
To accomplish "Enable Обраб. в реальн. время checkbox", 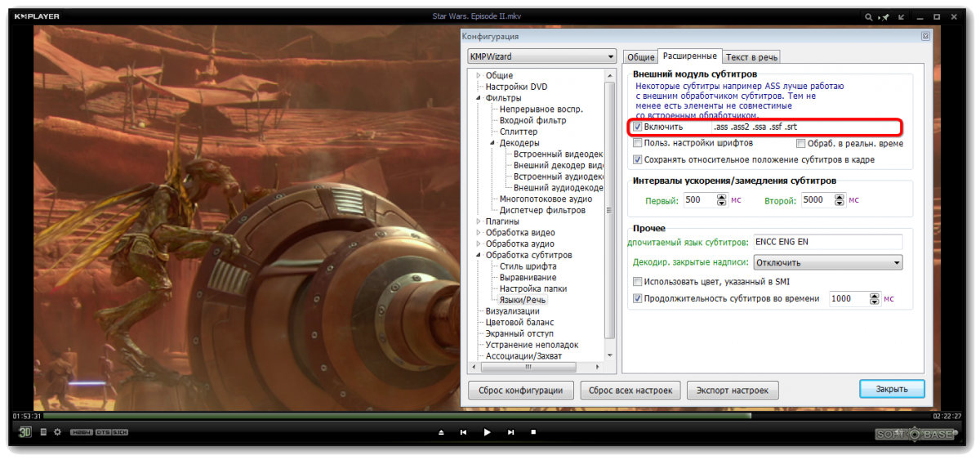I will 801,144.
